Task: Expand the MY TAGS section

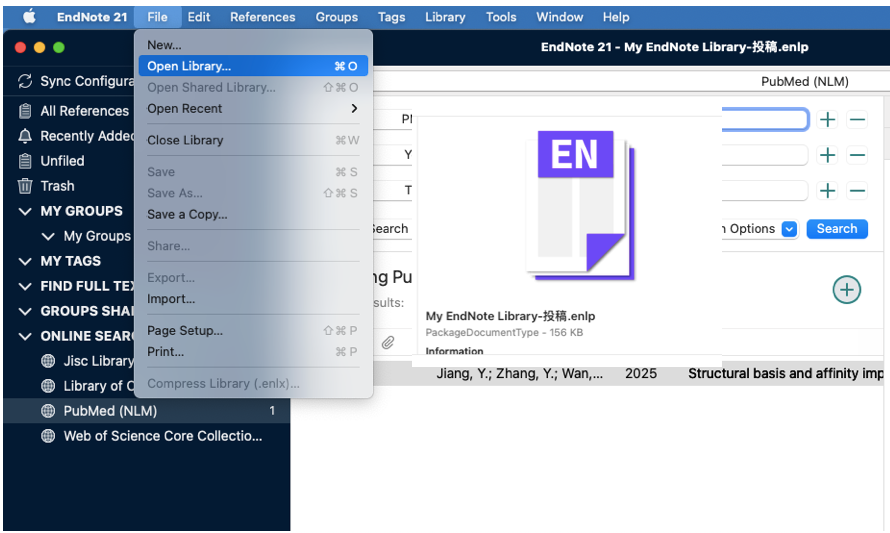Action: point(25,261)
